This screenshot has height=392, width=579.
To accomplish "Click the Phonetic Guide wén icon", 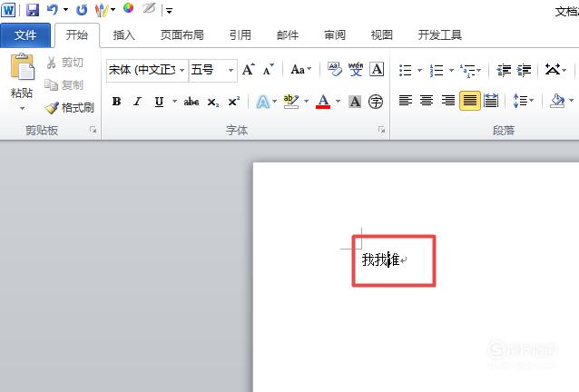I will click(356, 69).
